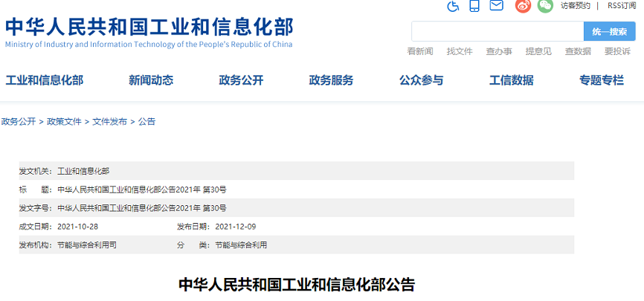Click the 访客预约 link
Screen dimensions: 644x301
click(576, 5)
